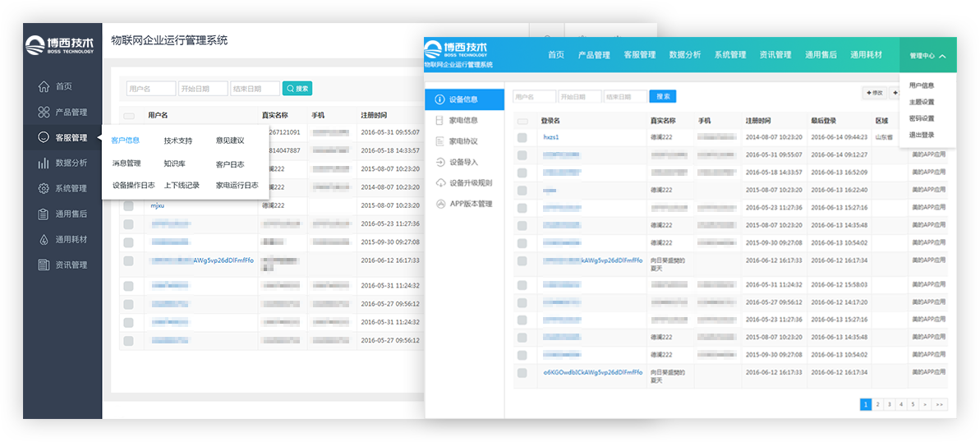Click the 首页 home icon in dark sidebar

click(44, 86)
